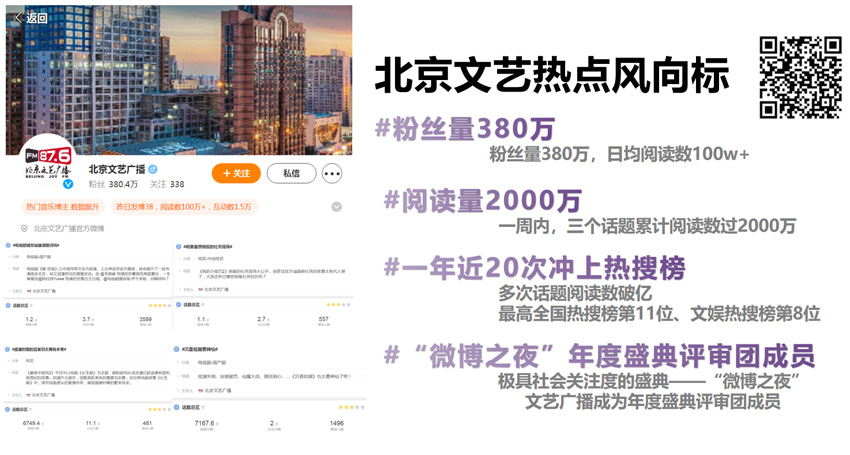Click the 7167.6万 reading count value
This screenshot has height=455, width=850.
(207, 423)
